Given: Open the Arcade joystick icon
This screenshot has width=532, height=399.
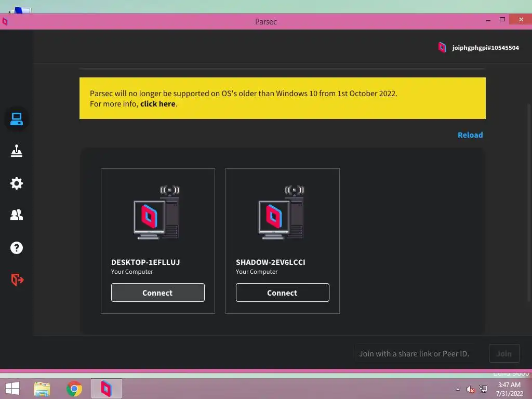Looking at the screenshot, I should pyautogui.click(x=16, y=151).
